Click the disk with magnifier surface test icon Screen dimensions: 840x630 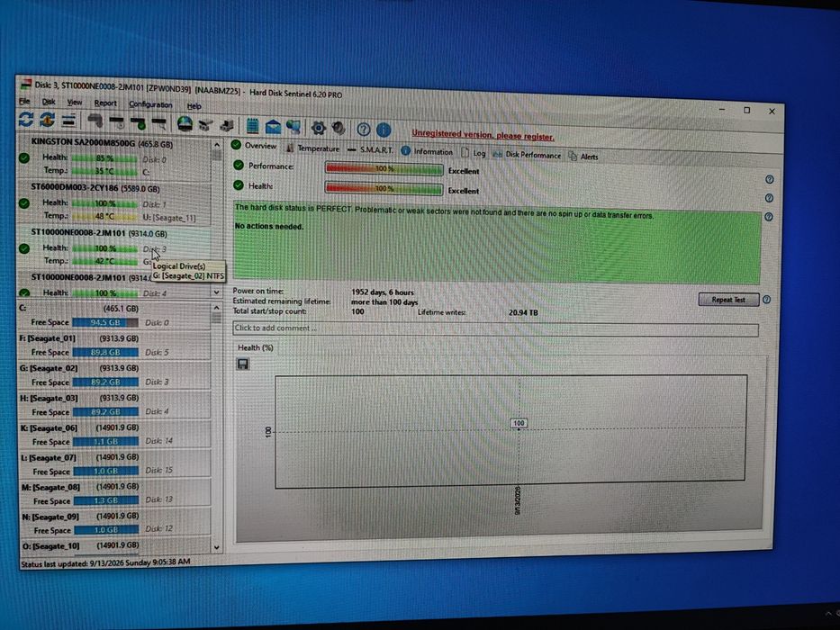[159, 124]
